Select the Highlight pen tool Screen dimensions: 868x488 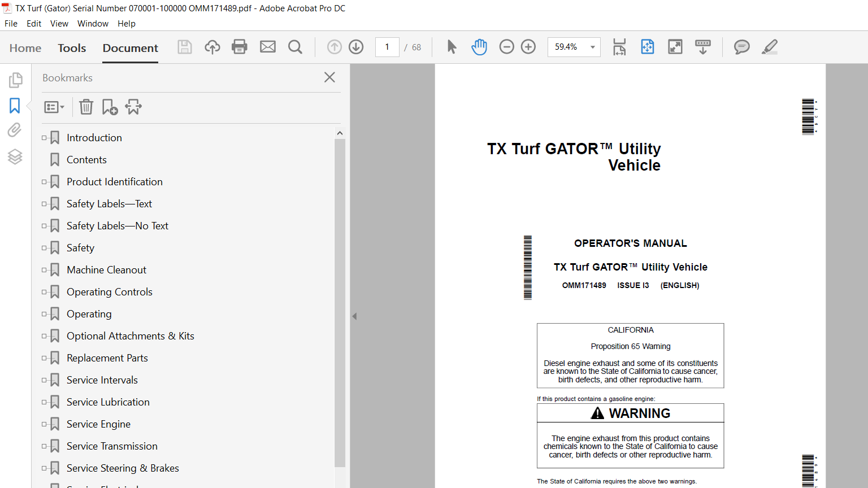click(x=770, y=47)
